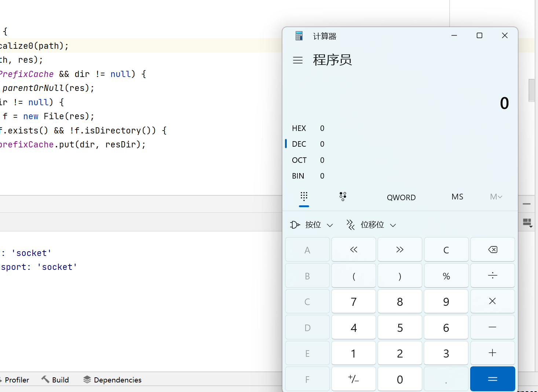Click digit 6 key
The width and height of the screenshot is (538, 392).
pyautogui.click(x=446, y=327)
